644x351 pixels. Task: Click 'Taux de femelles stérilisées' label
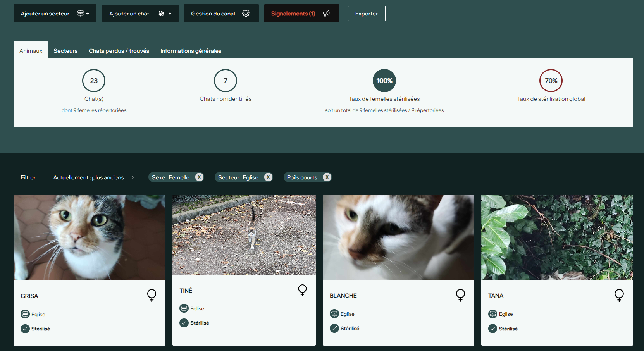point(384,99)
